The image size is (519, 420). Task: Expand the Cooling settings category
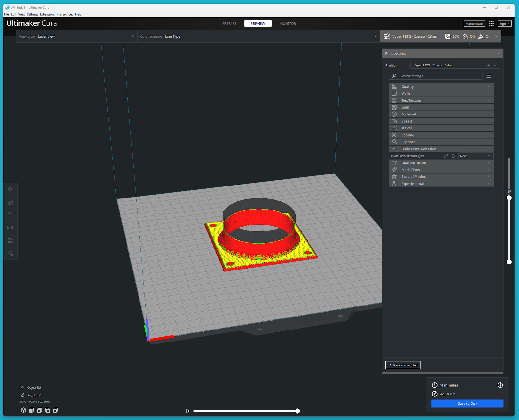pos(441,135)
